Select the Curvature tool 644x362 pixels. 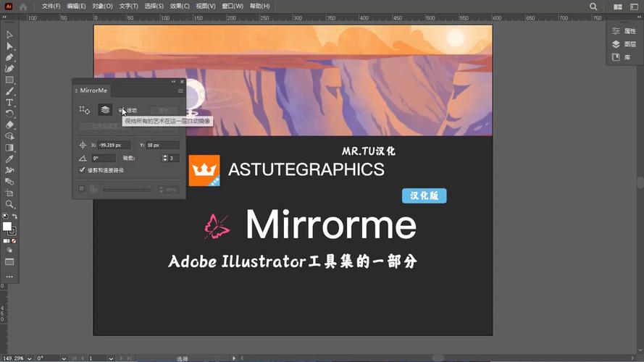(9, 69)
